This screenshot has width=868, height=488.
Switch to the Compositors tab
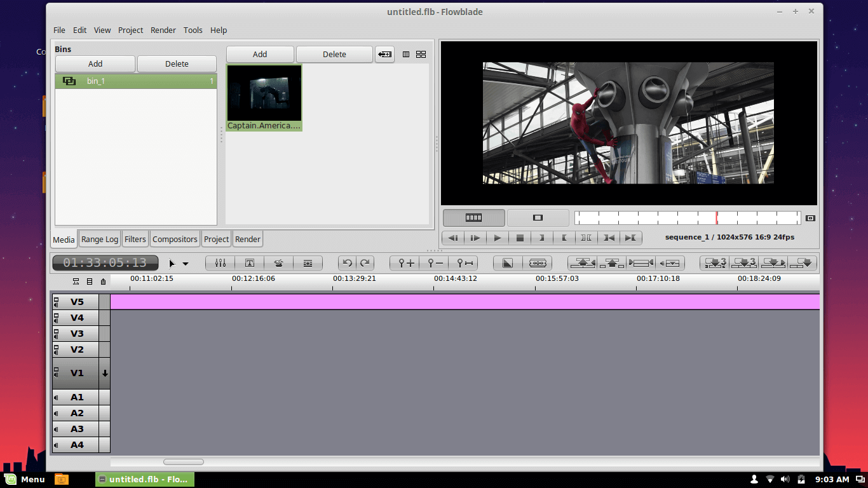[x=175, y=240]
